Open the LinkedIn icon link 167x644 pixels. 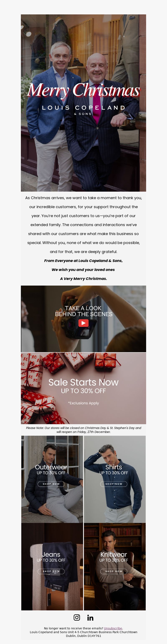click(90, 617)
